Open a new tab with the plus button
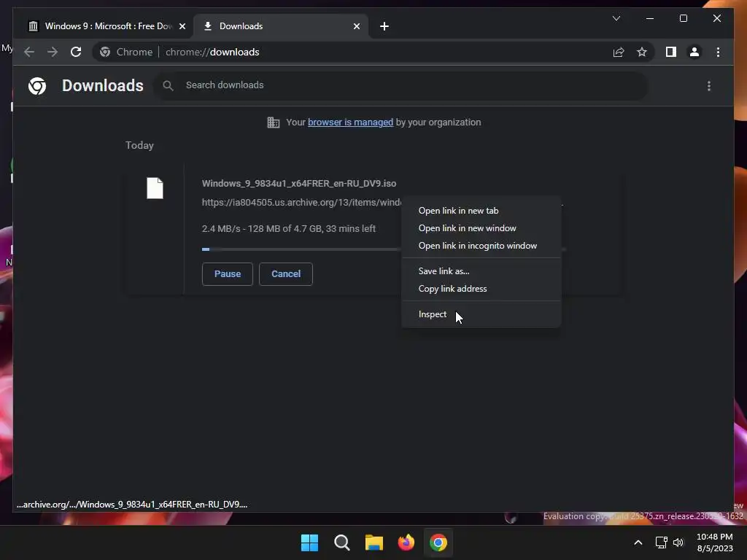Image resolution: width=747 pixels, height=560 pixels. click(384, 26)
